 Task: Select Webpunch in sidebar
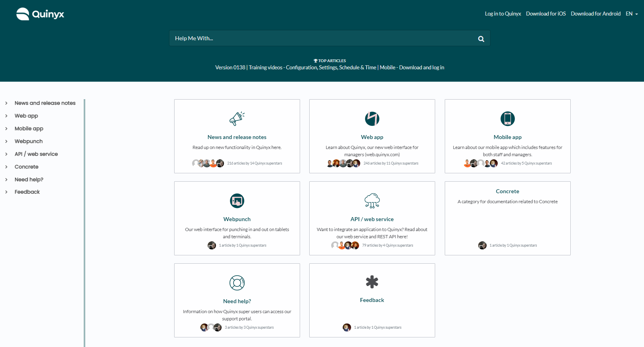pyautogui.click(x=29, y=141)
